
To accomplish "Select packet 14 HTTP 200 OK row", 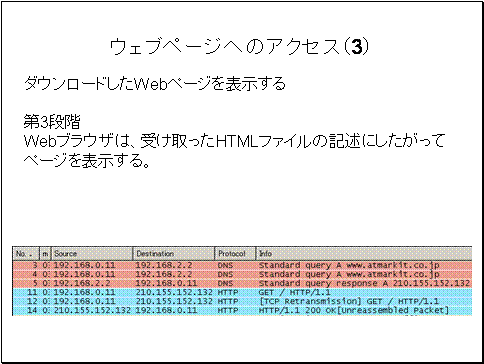I will click(x=242, y=310).
